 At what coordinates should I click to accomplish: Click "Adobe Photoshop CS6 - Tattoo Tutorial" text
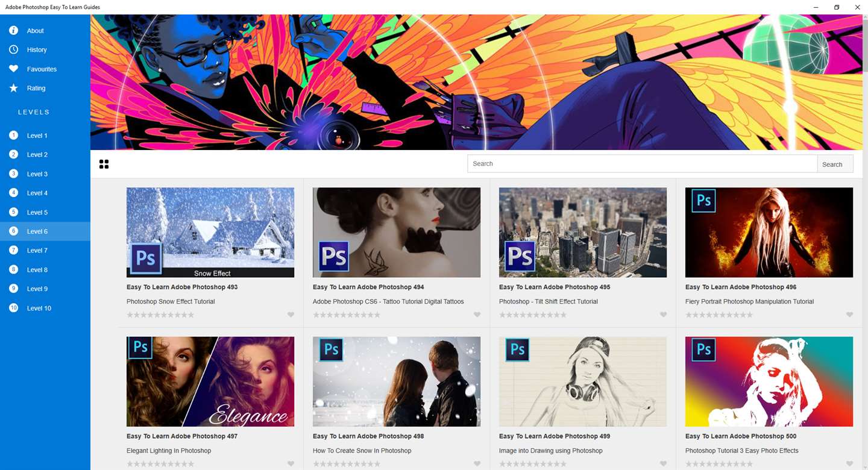point(388,301)
